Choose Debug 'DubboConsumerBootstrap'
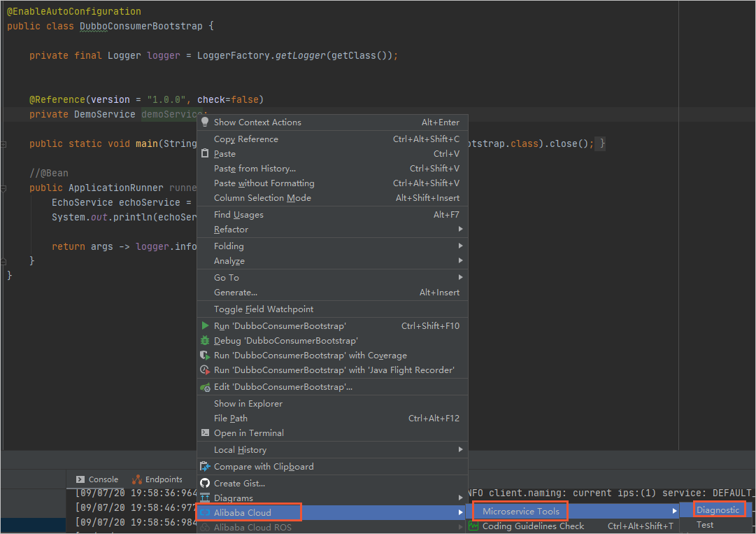 click(x=332, y=341)
